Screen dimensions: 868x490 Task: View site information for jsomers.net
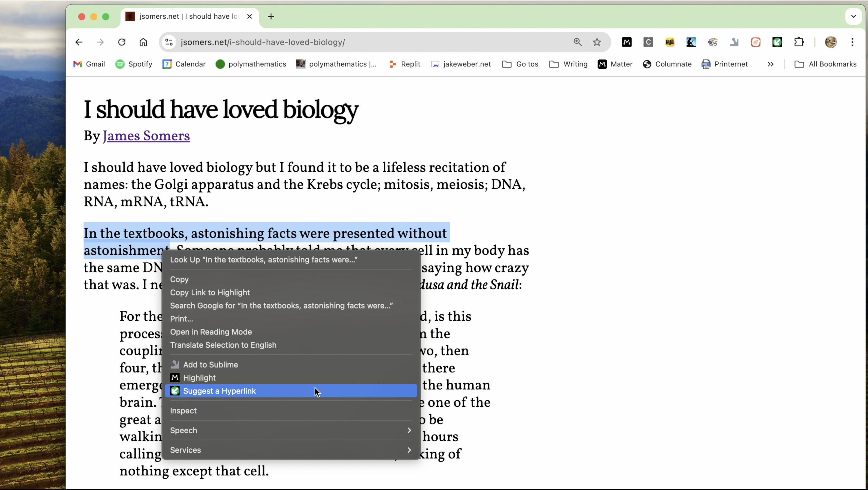169,42
